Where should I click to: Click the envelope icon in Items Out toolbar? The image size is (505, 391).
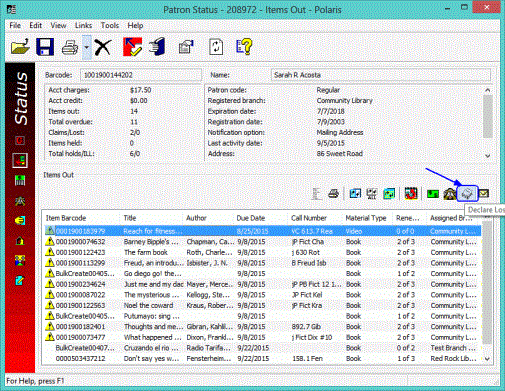484,193
